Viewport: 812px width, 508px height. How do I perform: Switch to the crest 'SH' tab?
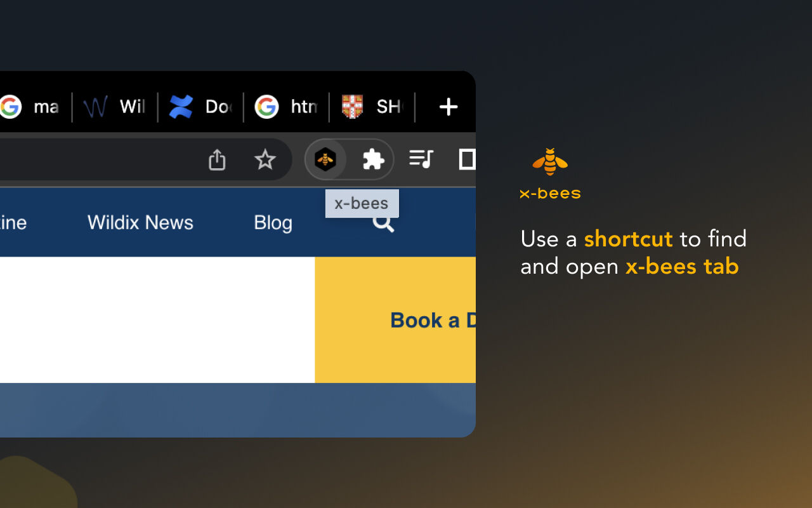tap(372, 107)
